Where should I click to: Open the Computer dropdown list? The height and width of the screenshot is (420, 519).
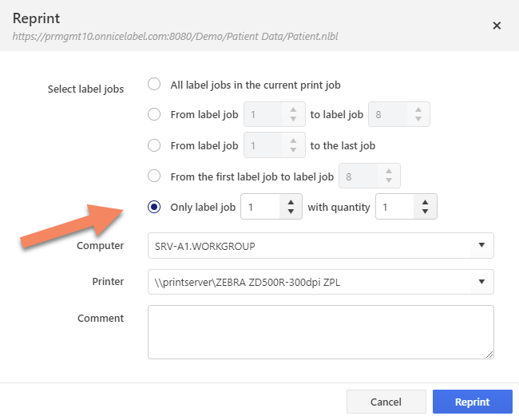pos(321,246)
